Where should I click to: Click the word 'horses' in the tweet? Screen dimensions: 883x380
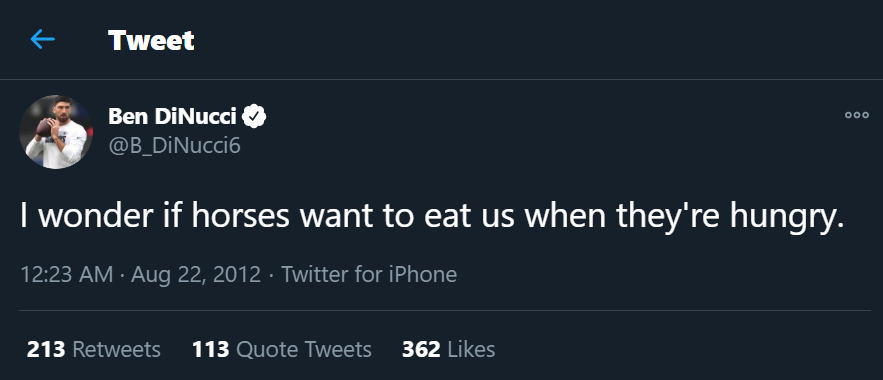point(240,216)
